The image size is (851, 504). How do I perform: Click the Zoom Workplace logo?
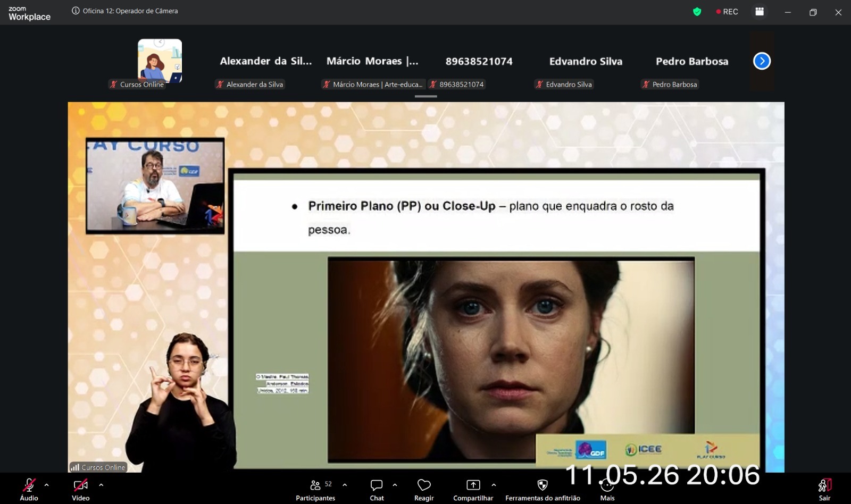(x=29, y=13)
